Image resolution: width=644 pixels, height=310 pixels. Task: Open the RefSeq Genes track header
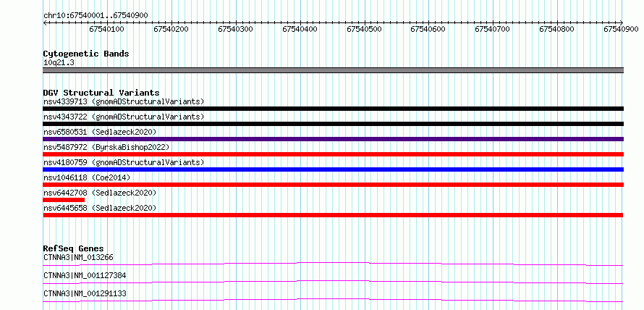pos(74,248)
